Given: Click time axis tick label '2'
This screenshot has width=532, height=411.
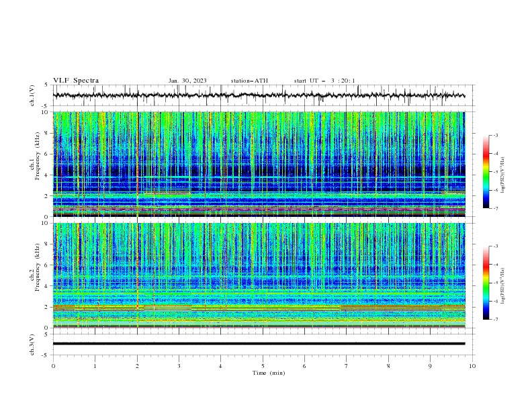Looking at the screenshot, I should (137, 366).
